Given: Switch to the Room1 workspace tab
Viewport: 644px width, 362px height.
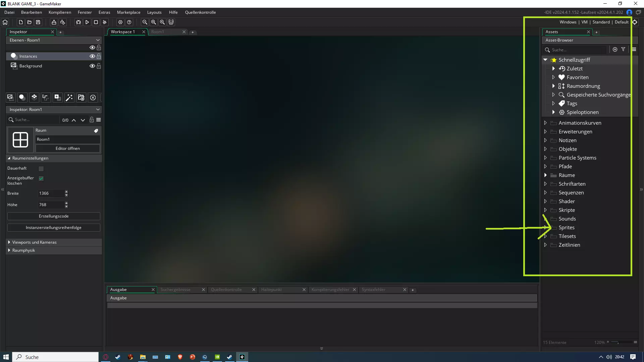Looking at the screenshot, I should 158,32.
